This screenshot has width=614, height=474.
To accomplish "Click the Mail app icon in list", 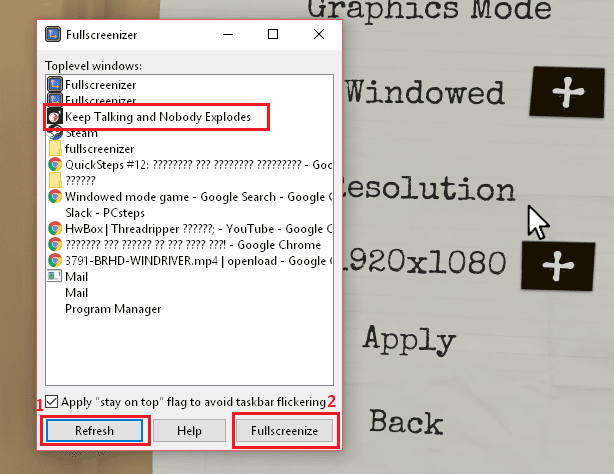I will point(54,276).
